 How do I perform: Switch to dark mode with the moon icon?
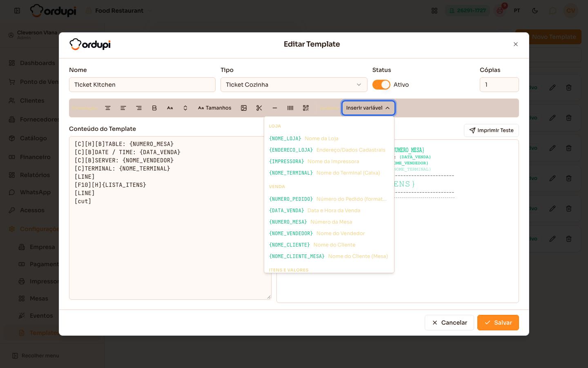[535, 11]
